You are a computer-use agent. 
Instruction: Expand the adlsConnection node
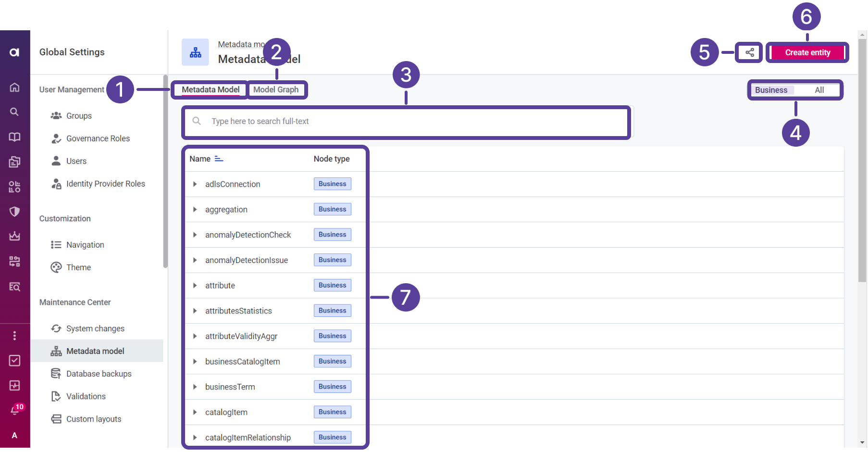[195, 184]
